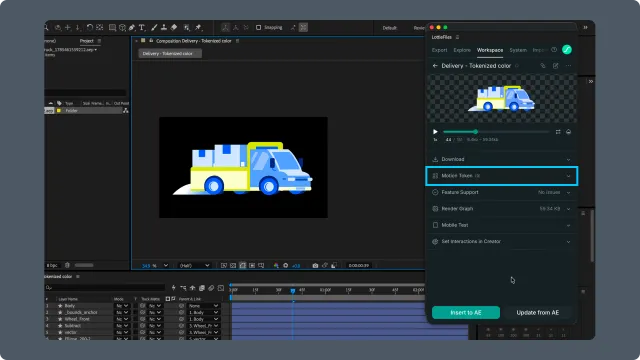Adjust the exposure value +0.0
Viewport: 640px width, 360px height.
click(x=296, y=266)
